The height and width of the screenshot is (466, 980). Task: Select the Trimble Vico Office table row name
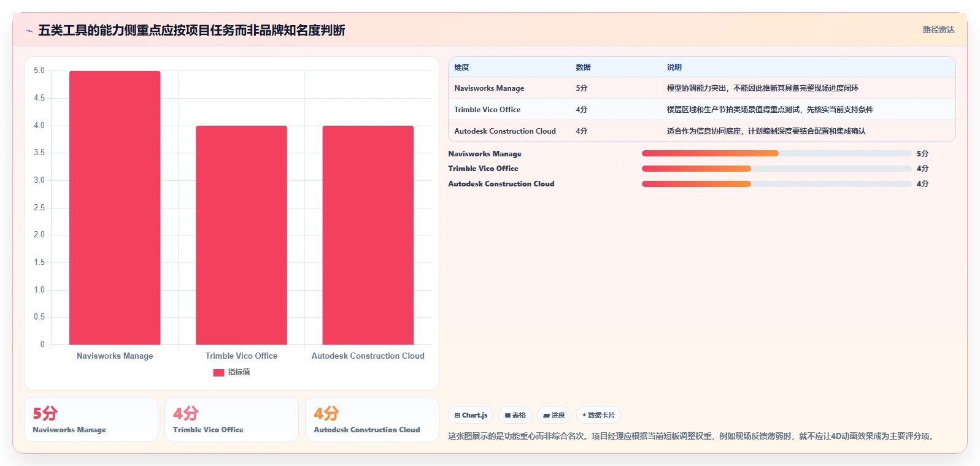(487, 110)
